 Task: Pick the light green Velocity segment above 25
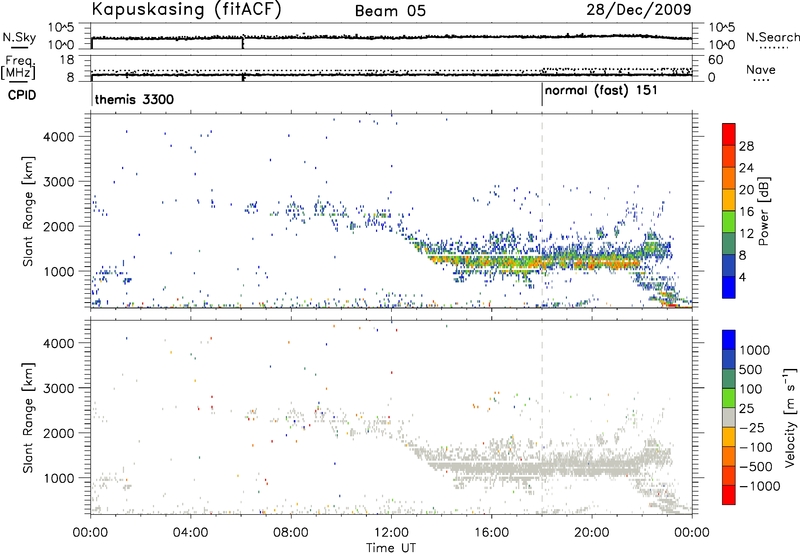click(x=729, y=398)
